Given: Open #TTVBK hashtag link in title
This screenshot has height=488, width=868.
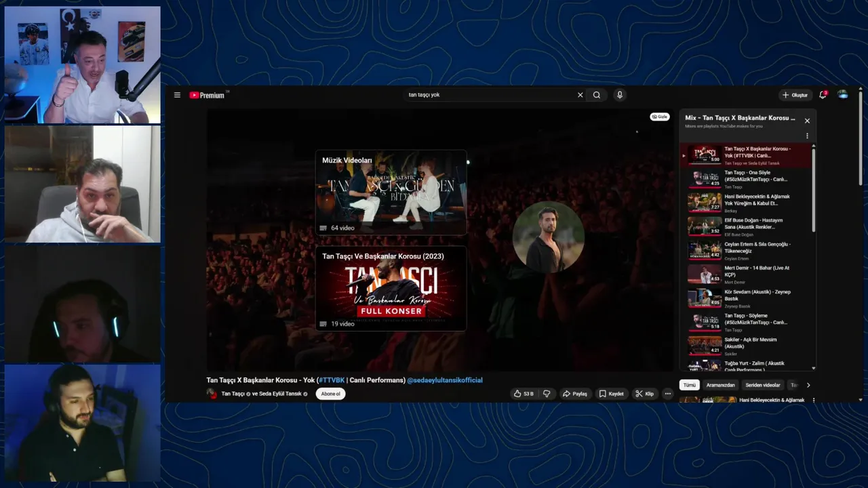Looking at the screenshot, I should click(332, 380).
